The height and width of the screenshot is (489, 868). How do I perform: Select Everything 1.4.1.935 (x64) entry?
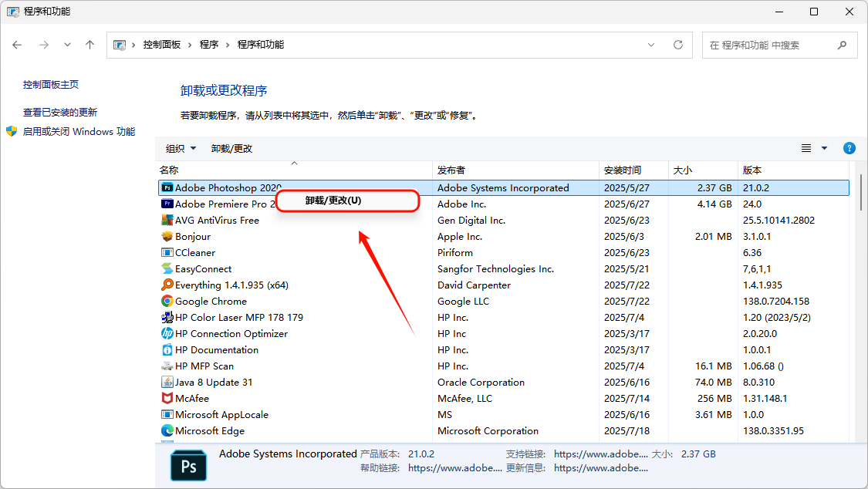(231, 285)
